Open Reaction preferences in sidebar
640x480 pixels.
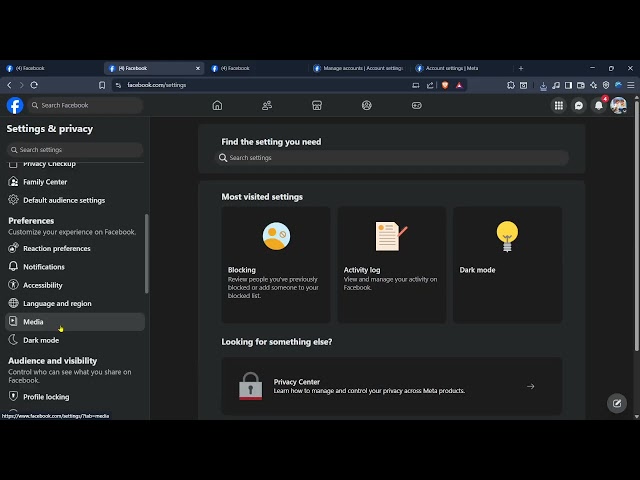75,248
